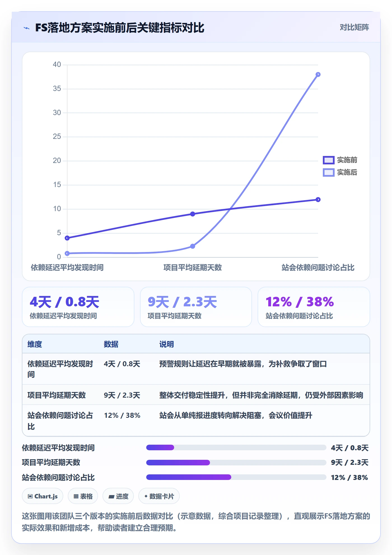Click the progress bar for 项目平均延期天数
The image size is (392, 555).
coord(236,463)
